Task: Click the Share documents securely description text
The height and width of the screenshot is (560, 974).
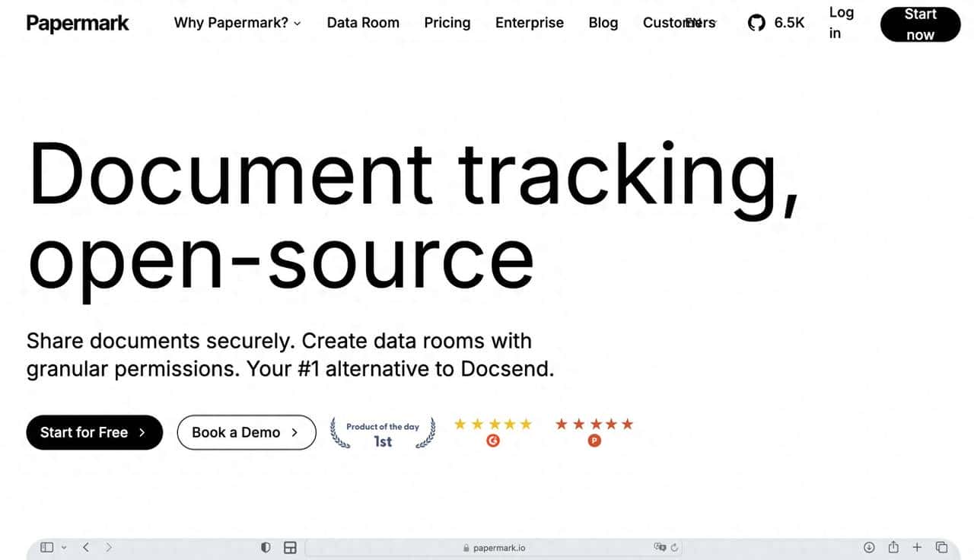Action: point(291,355)
